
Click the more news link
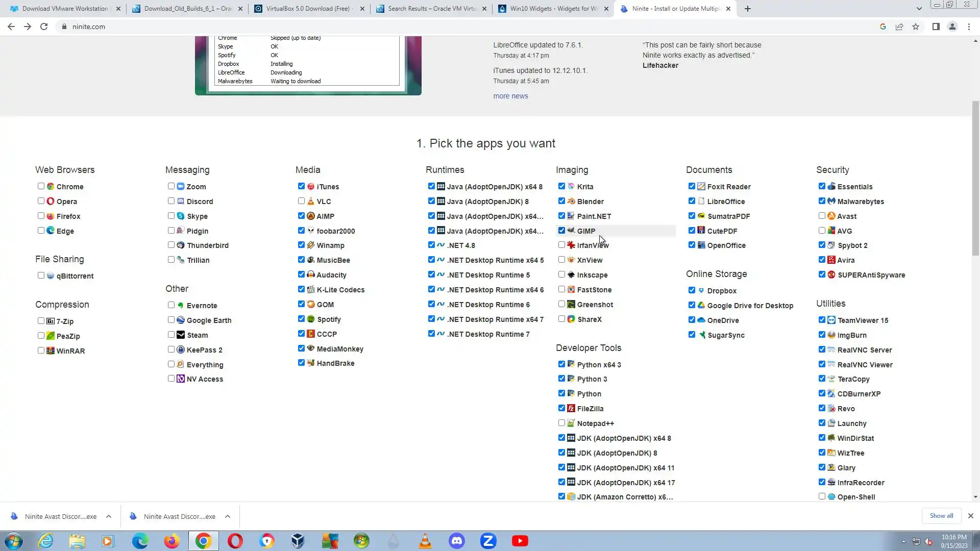pyautogui.click(x=510, y=96)
